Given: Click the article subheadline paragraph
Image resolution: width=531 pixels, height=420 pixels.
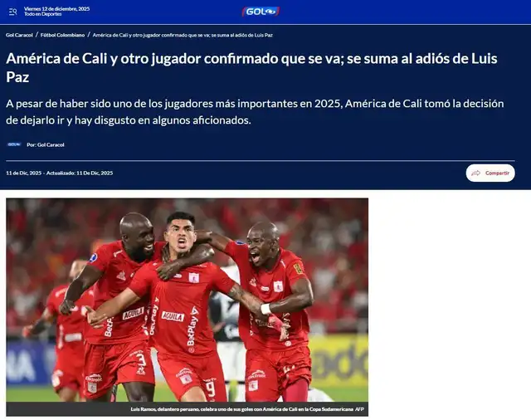Looking at the screenshot, I should (x=255, y=112).
